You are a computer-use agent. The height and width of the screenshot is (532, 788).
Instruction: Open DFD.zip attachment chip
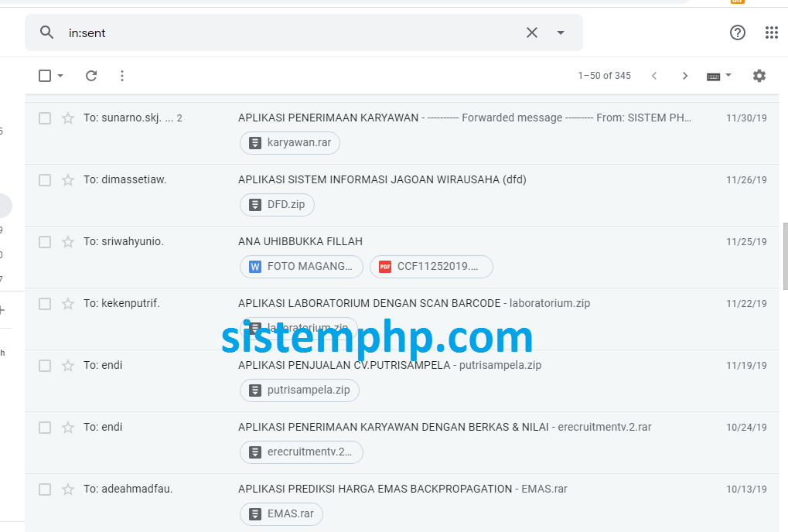click(277, 204)
